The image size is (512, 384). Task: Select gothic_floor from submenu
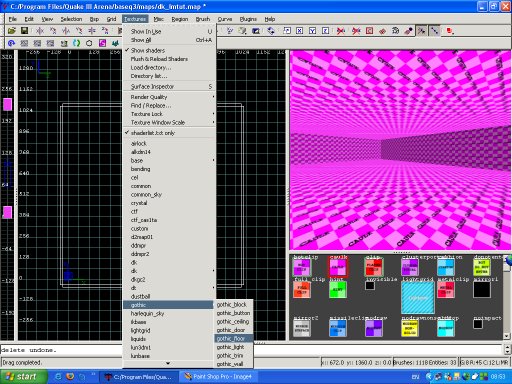234,338
